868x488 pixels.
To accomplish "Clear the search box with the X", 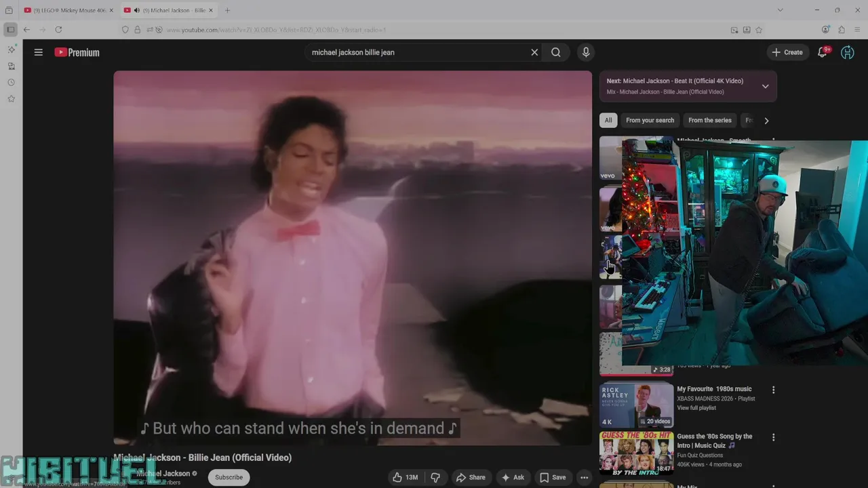I will click(x=534, y=52).
